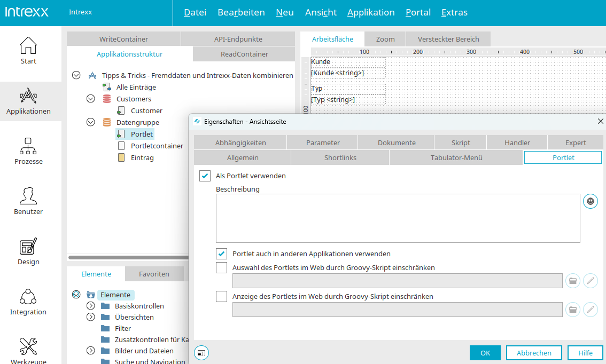Confirm the dialog with OK
Image resolution: width=606 pixels, height=364 pixels.
(x=485, y=353)
